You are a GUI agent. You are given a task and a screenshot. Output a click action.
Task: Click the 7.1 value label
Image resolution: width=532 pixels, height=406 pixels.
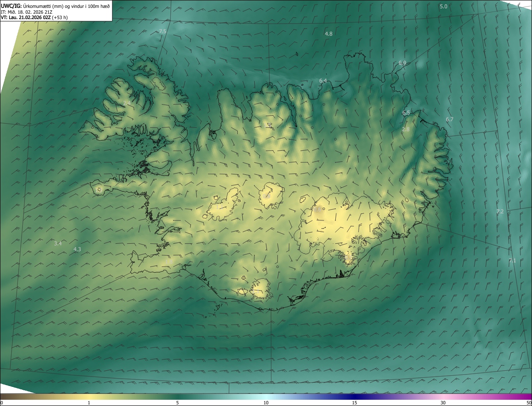[x=512, y=260]
